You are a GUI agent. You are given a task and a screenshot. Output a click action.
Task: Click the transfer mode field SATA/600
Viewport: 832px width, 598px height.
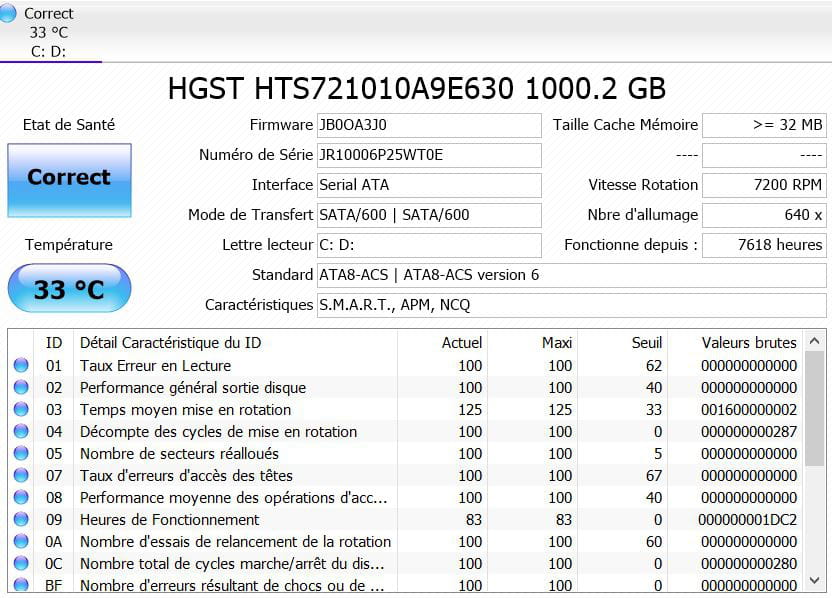(x=429, y=215)
